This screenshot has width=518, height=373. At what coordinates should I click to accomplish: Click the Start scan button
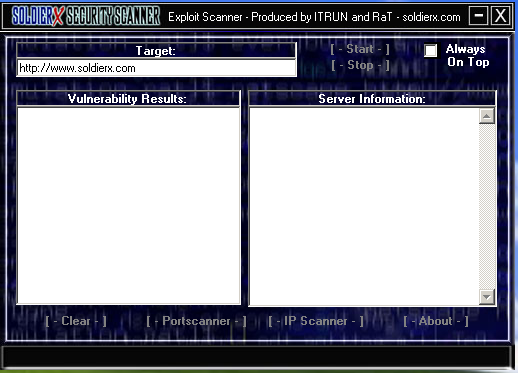coord(360,49)
